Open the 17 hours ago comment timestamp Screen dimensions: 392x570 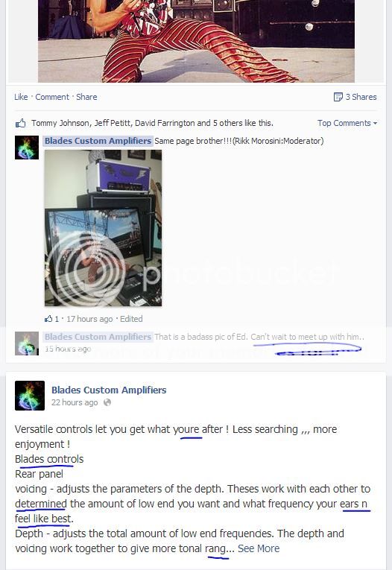click(89, 319)
